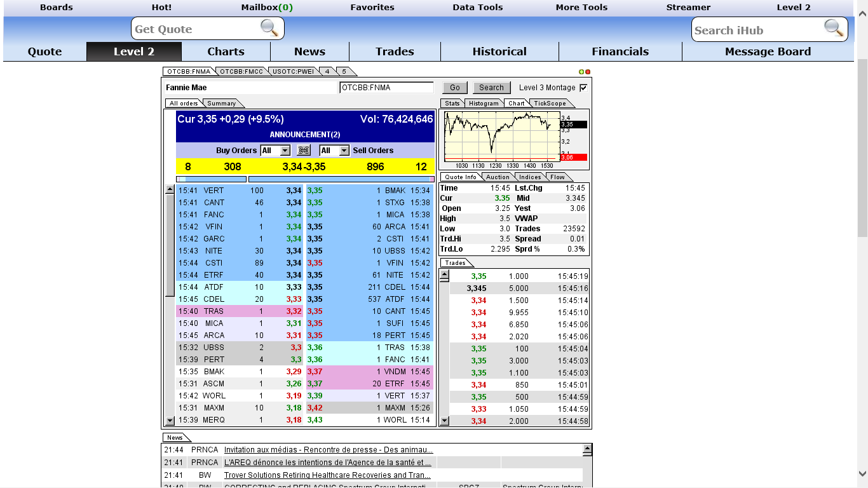
Task: Toggle the Level 3 Montage checkbox
Action: point(583,88)
